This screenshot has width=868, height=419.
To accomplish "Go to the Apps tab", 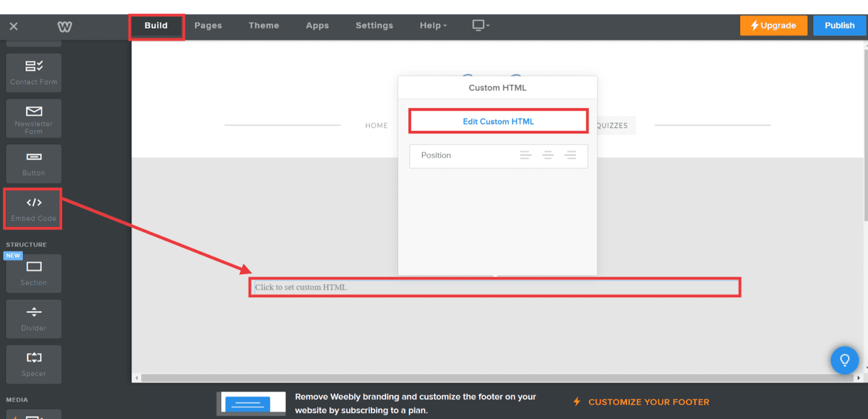I will [317, 25].
